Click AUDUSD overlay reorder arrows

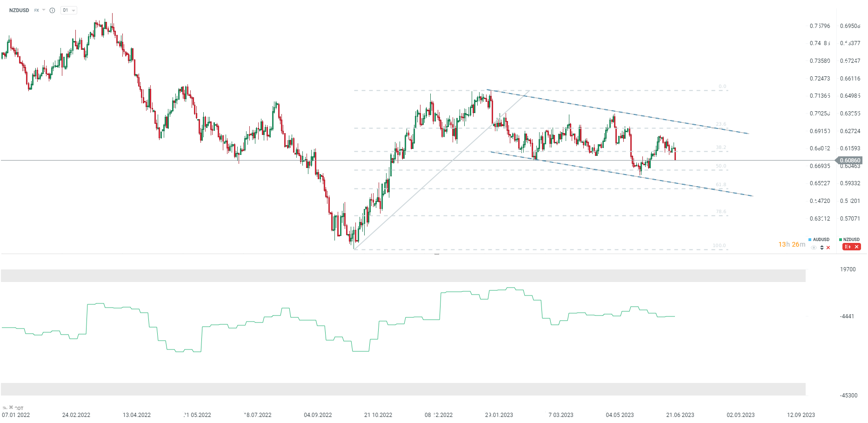(822, 248)
